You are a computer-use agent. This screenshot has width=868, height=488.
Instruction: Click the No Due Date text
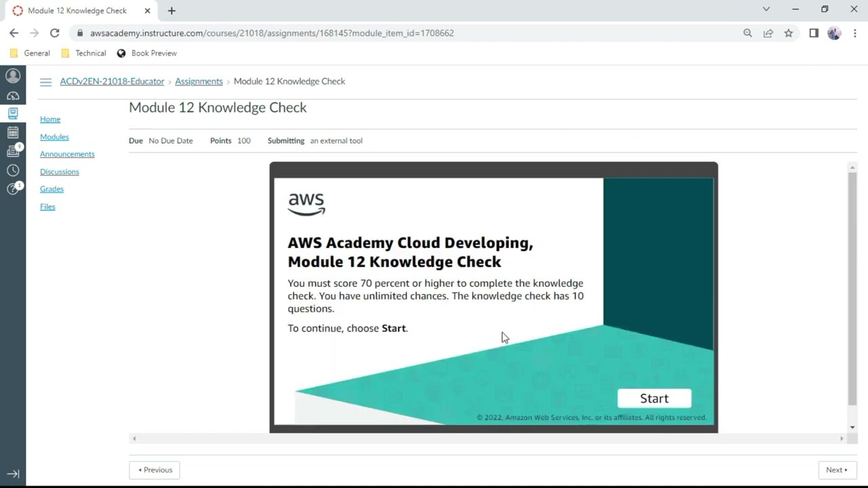pyautogui.click(x=171, y=141)
